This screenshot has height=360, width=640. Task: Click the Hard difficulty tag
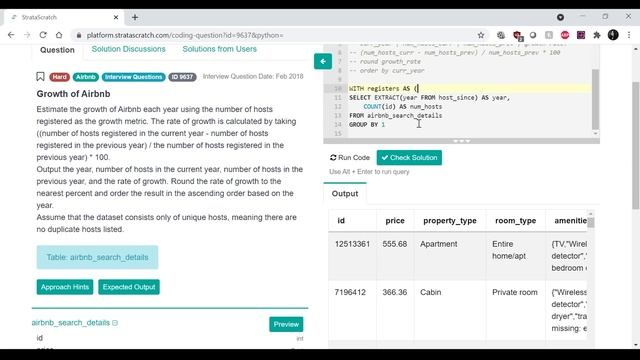tap(60, 77)
